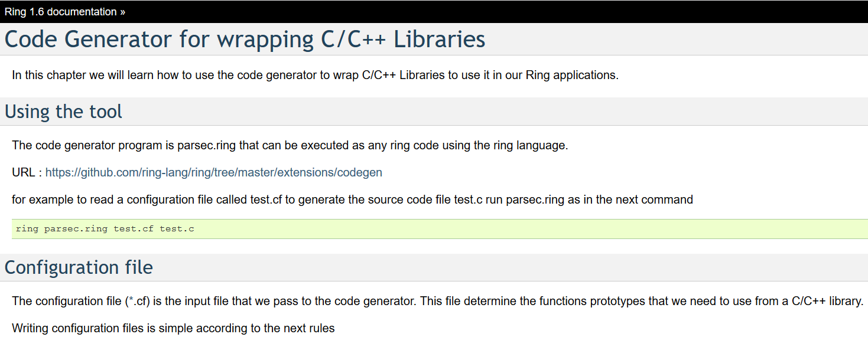Click the » separator in the navigation bar
Image resolution: width=868 pixels, height=347 pixels.
coord(122,12)
